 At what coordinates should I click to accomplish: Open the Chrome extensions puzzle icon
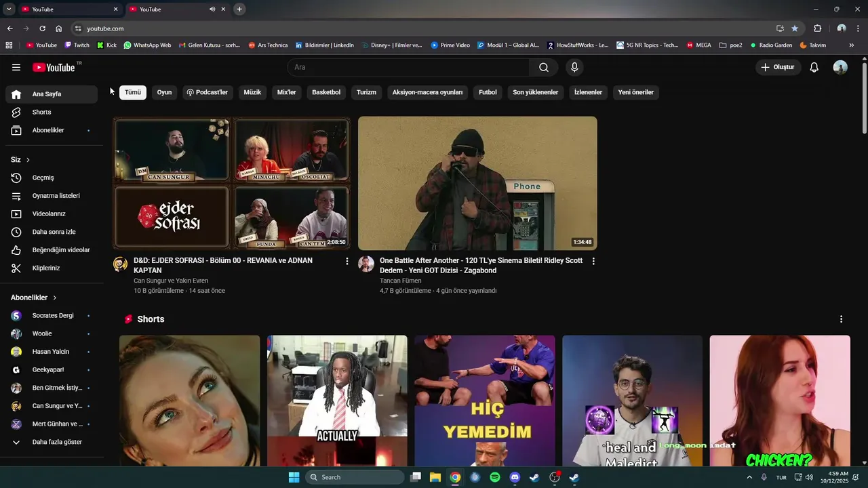(x=817, y=28)
